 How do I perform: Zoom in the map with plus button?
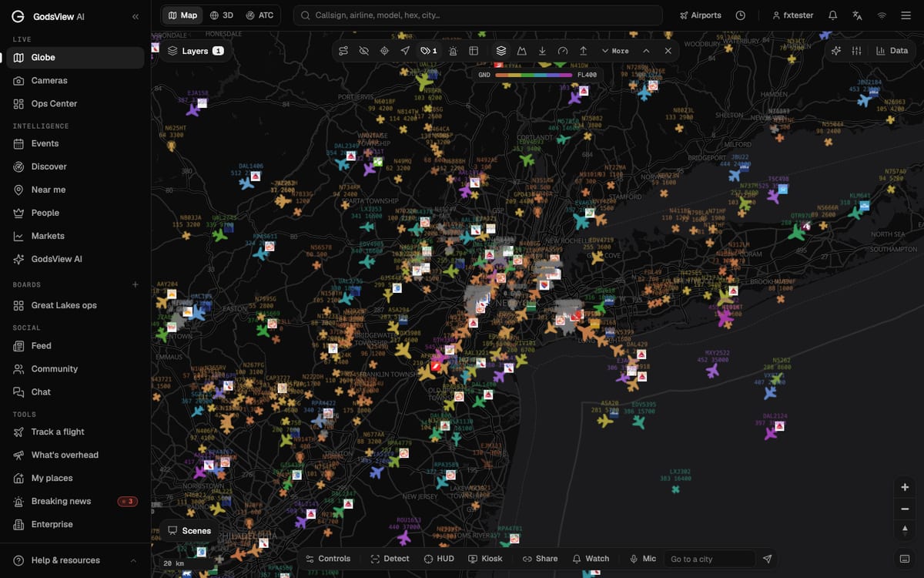click(905, 487)
